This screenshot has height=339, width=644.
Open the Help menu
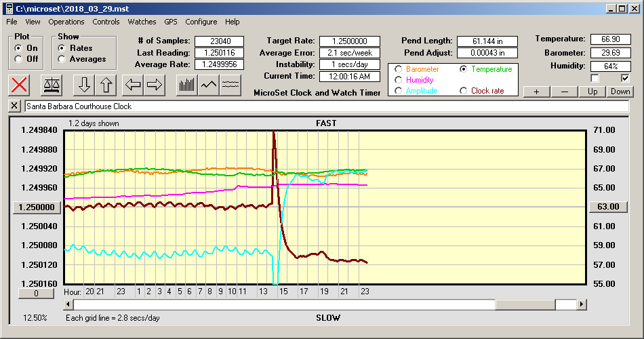(232, 22)
